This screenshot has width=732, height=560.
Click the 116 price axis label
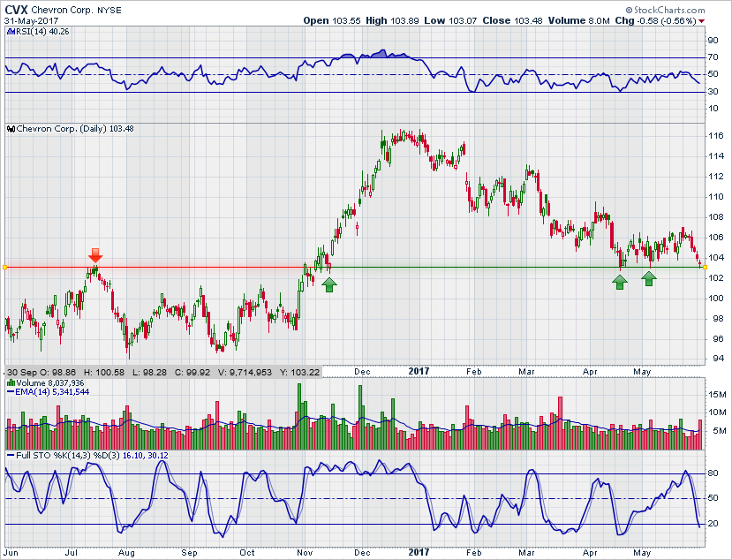715,136
